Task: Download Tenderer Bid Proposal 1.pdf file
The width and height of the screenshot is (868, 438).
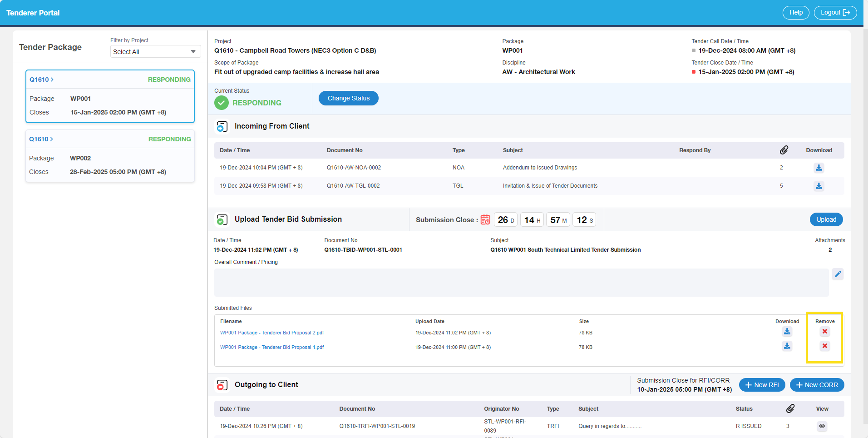Action: click(x=787, y=346)
